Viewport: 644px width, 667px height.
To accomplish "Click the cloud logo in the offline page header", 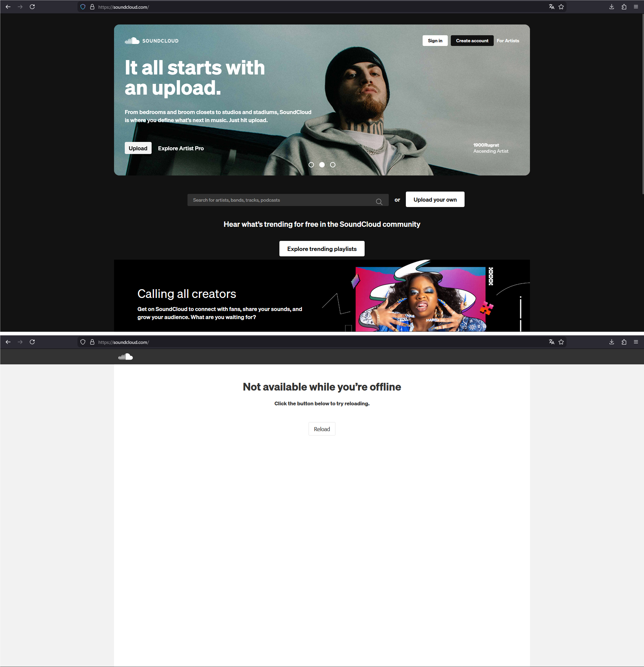I will 125,357.
